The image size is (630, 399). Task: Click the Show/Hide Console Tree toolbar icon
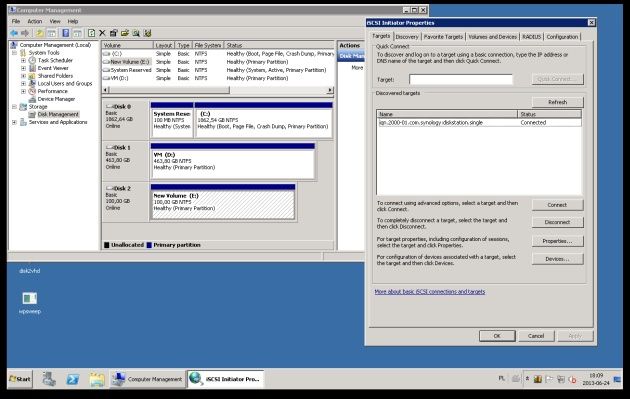(x=52, y=33)
